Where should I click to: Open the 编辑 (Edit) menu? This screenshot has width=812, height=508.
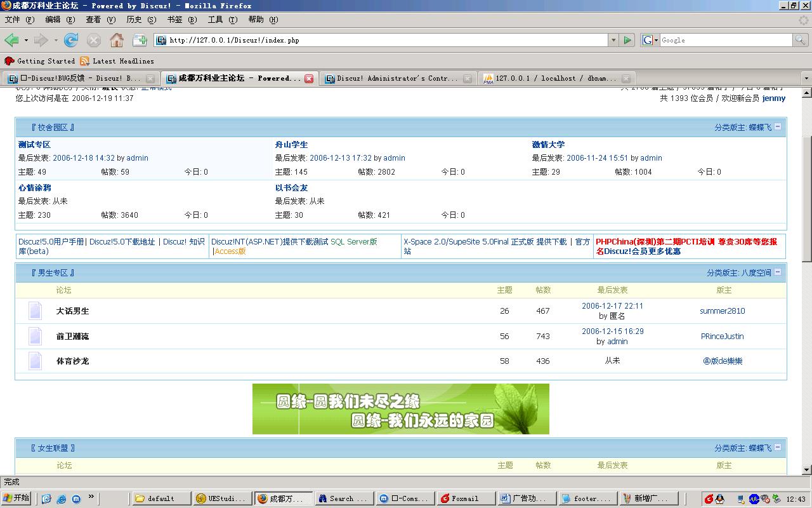[60, 20]
